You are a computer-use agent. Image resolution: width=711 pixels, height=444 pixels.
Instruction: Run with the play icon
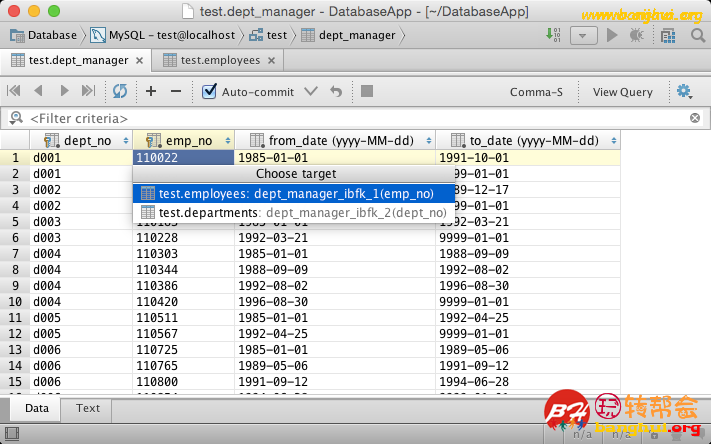click(612, 35)
